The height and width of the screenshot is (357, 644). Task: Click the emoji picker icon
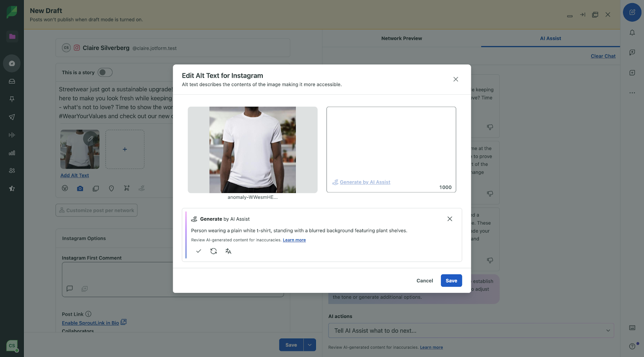[65, 188]
